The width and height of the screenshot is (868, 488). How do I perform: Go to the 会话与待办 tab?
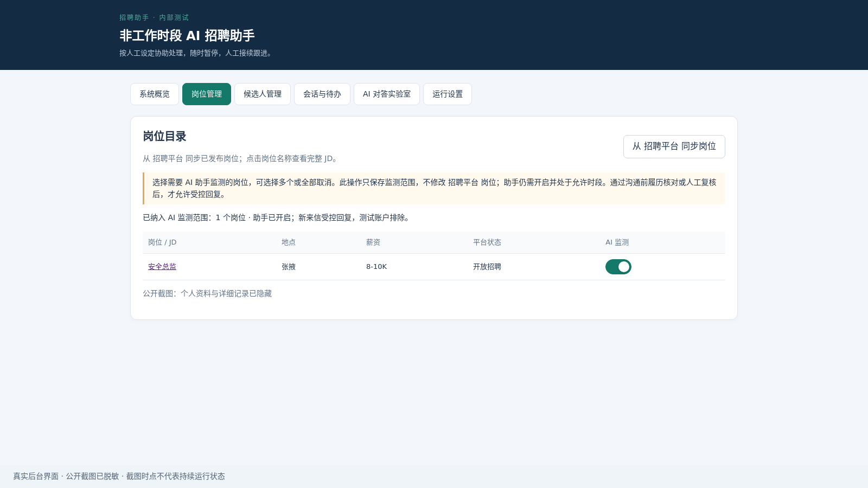[322, 94]
